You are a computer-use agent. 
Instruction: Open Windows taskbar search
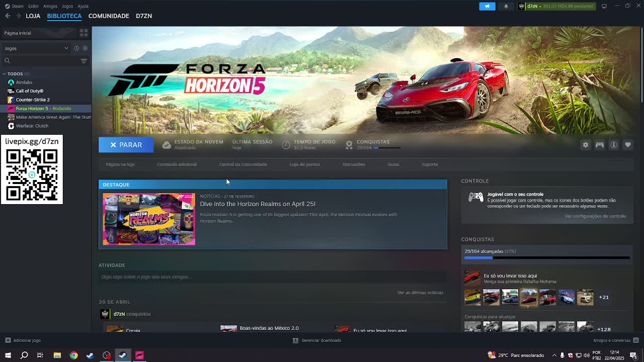point(24,355)
